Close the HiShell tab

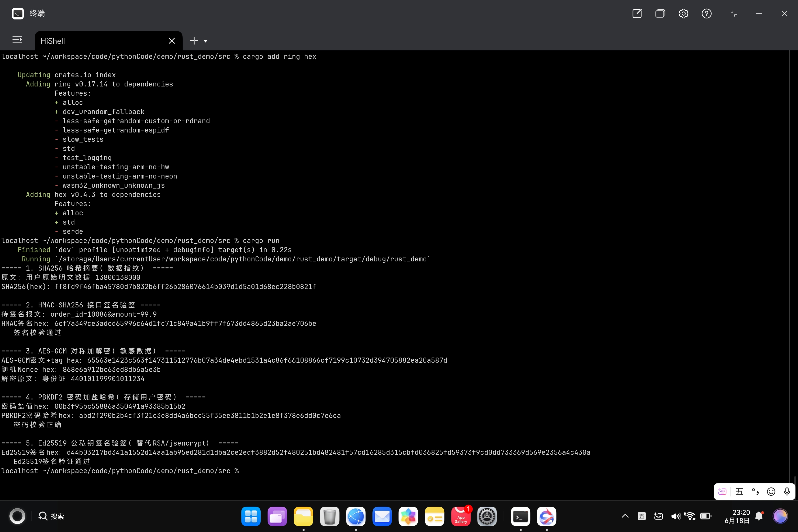tap(172, 41)
